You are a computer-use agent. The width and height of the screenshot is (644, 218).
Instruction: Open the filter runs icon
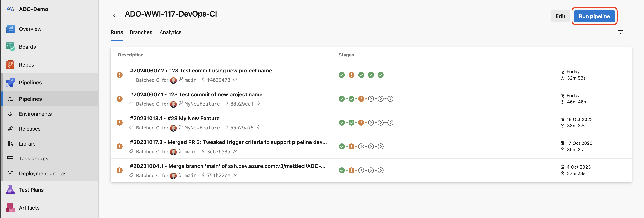[x=620, y=32]
